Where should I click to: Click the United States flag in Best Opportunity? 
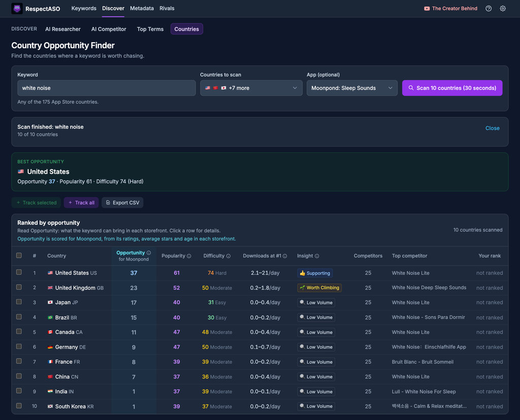(x=21, y=172)
